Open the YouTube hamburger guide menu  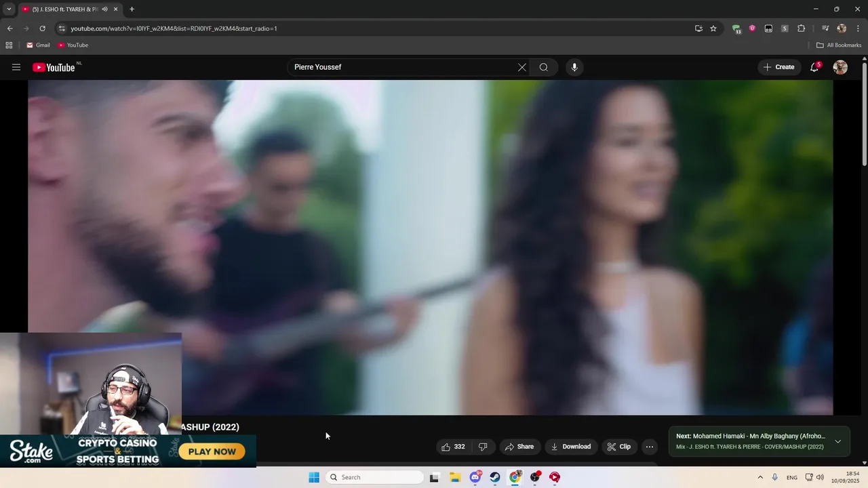tap(16, 67)
